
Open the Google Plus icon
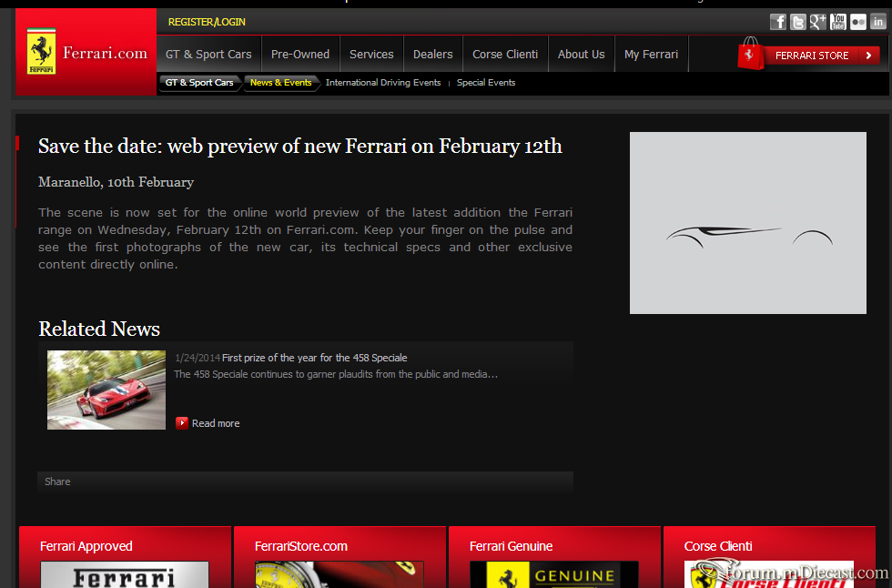click(817, 22)
